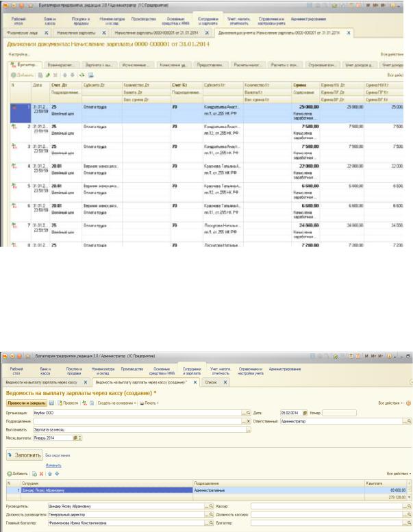The height and width of the screenshot is (532, 413).
Task: Click the ellipsis select button of Руководитель field
Action: 207,506
